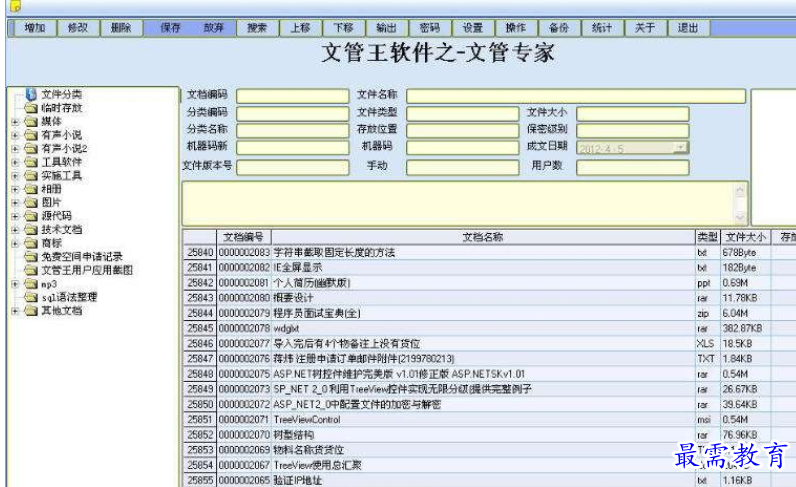Image resolution: width=796 pixels, height=487 pixels.
Task: Click the 文档编码 input field
Action: (x=293, y=96)
